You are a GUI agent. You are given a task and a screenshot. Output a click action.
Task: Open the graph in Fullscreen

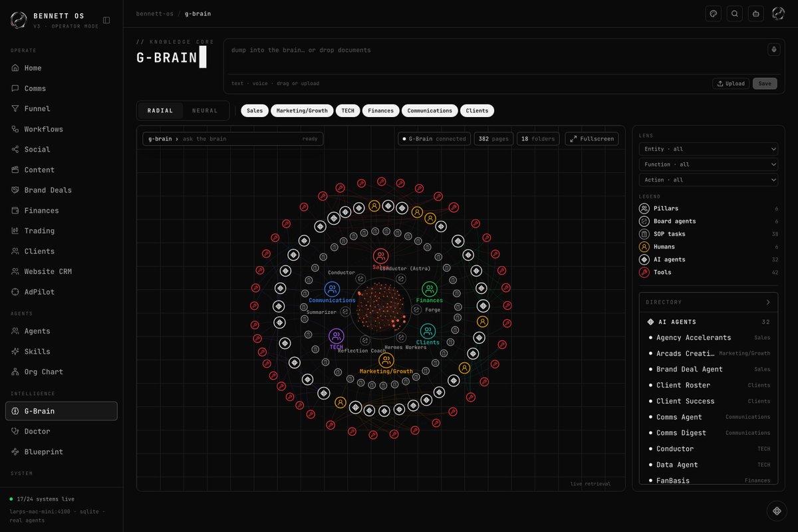point(592,138)
